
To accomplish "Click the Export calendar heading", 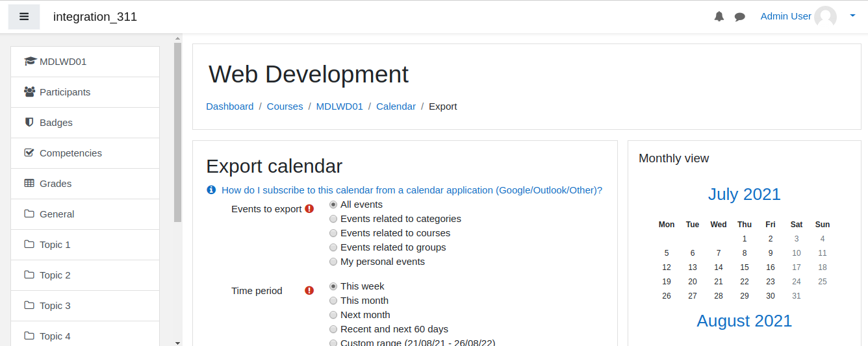I will point(274,166).
